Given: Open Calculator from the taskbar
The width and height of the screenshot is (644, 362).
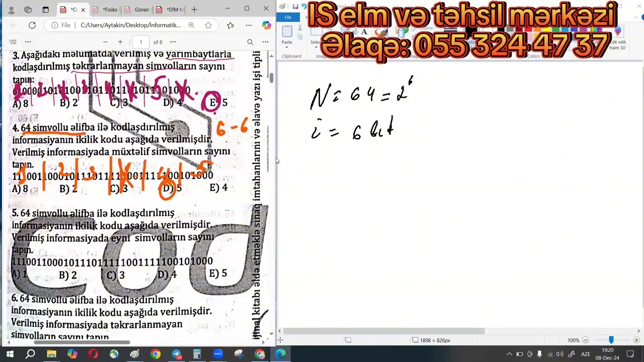Looking at the screenshot, I should (197, 354).
